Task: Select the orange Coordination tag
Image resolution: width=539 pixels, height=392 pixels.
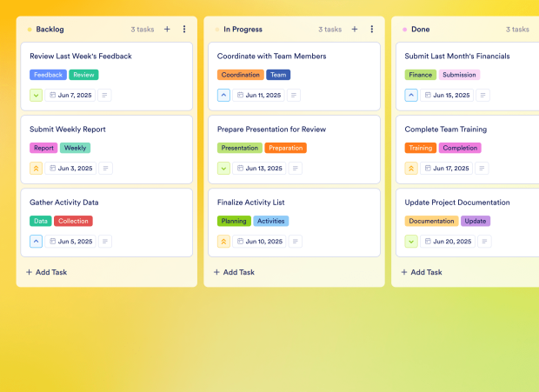Action: (x=240, y=75)
